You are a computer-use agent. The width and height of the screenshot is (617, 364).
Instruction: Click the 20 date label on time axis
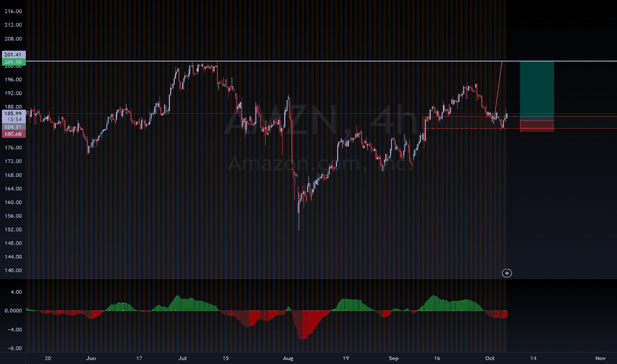48,358
